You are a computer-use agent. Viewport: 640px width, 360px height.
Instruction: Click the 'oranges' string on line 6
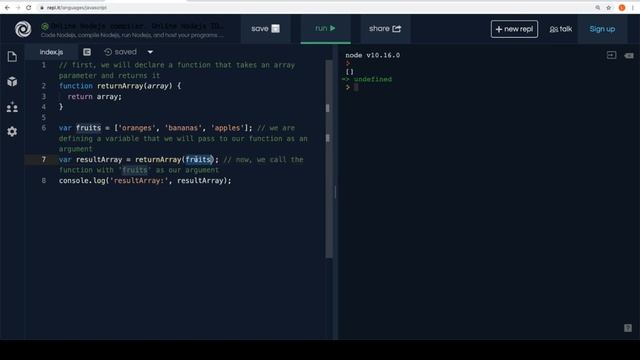pos(137,128)
